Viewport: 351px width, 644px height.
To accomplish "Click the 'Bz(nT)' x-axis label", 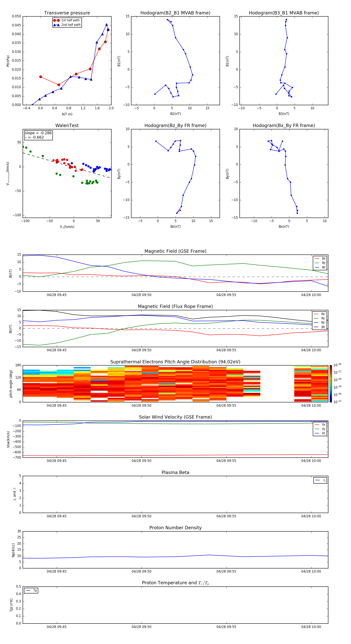I will [x=175, y=227].
